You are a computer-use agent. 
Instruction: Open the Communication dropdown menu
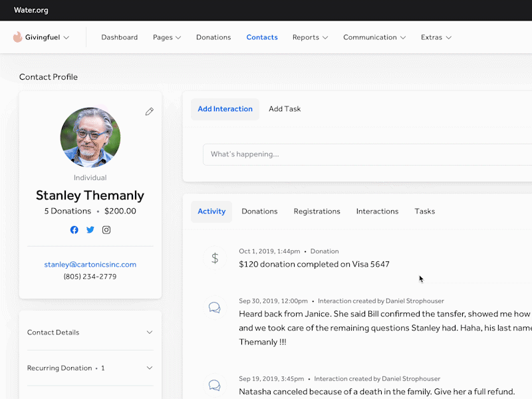374,37
